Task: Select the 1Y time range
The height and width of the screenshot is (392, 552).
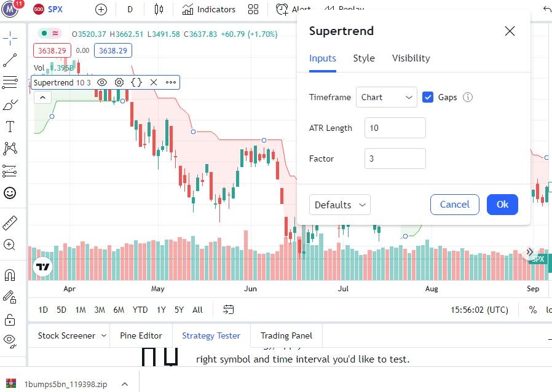Action: coord(161,310)
